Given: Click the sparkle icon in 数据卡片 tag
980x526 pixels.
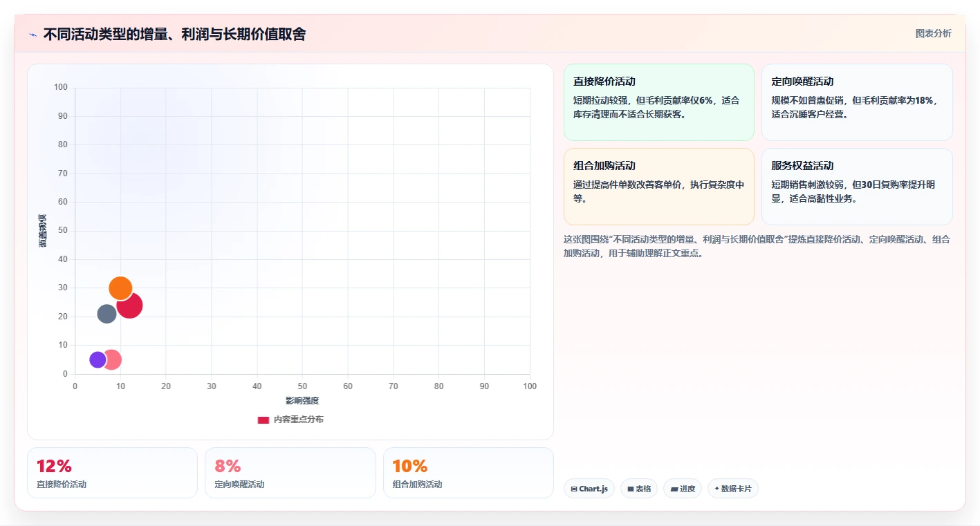Looking at the screenshot, I should [x=716, y=489].
